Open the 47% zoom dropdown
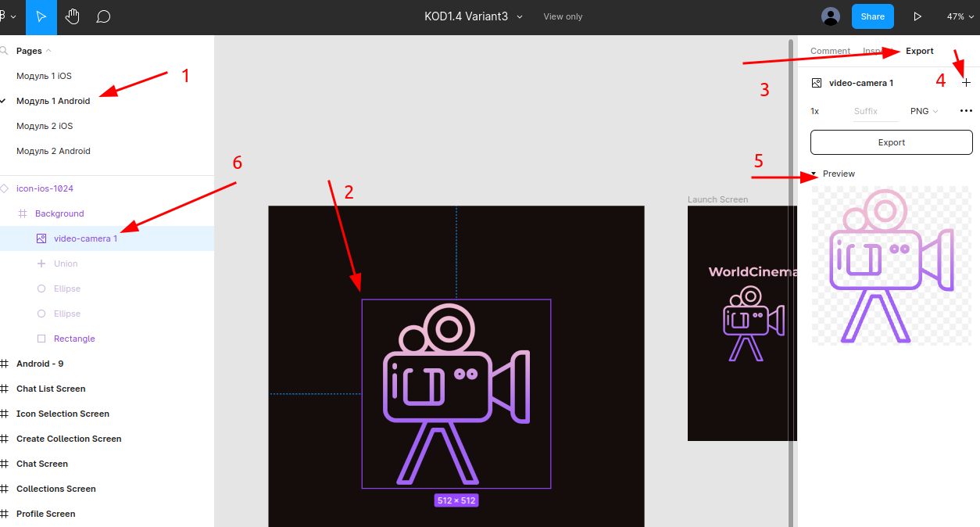This screenshot has height=527, width=980. pyautogui.click(x=960, y=16)
